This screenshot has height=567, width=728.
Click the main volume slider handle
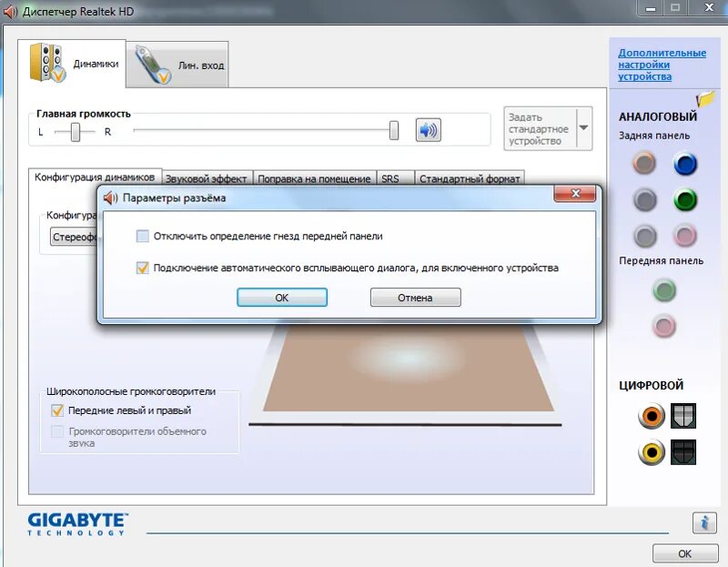(394, 130)
